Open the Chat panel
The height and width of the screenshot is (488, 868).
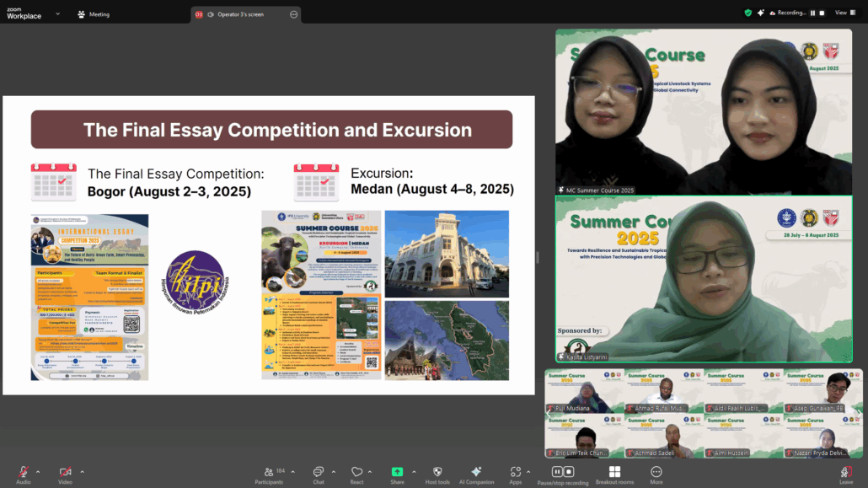pos(319,472)
